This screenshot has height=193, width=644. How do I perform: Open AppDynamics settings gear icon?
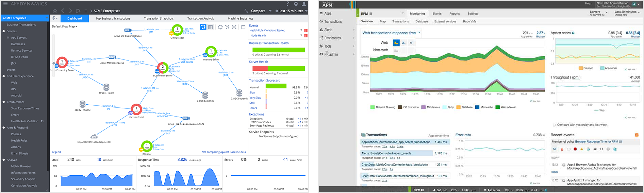(x=296, y=4)
